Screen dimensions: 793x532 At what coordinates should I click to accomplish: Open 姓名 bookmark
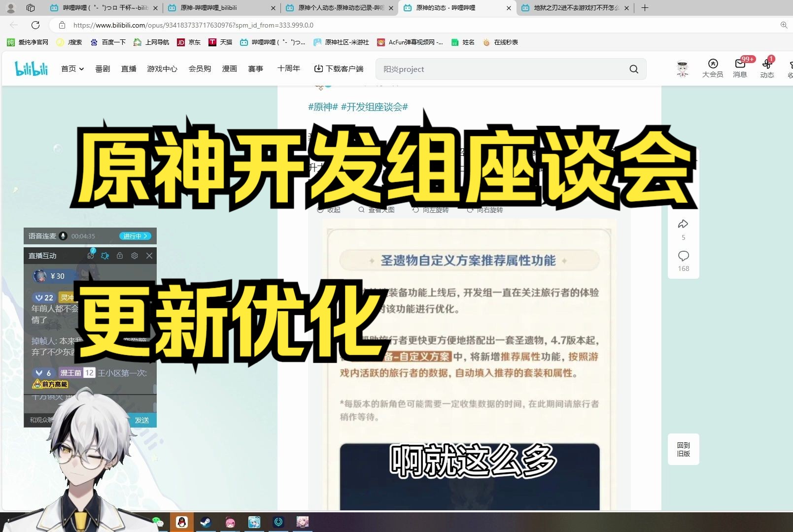click(463, 42)
